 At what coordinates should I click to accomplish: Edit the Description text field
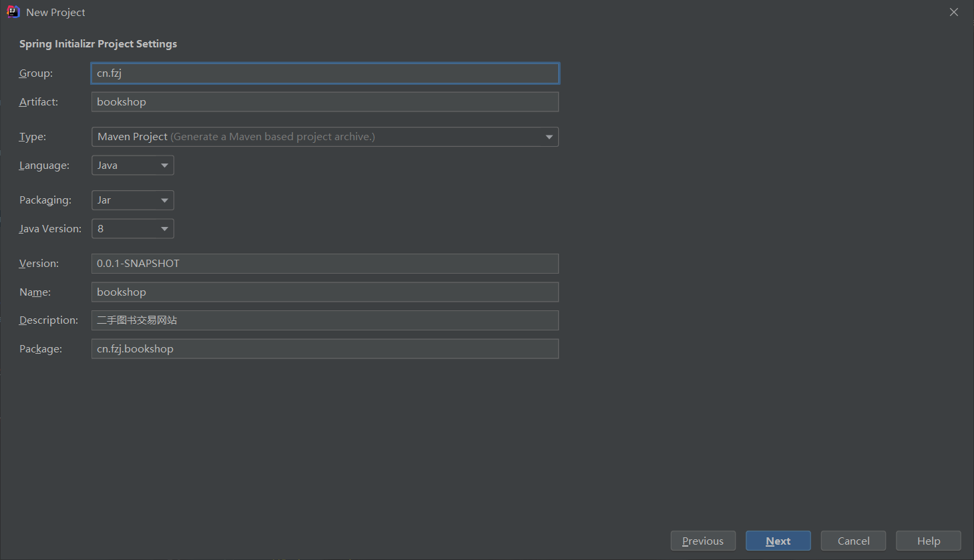325,320
